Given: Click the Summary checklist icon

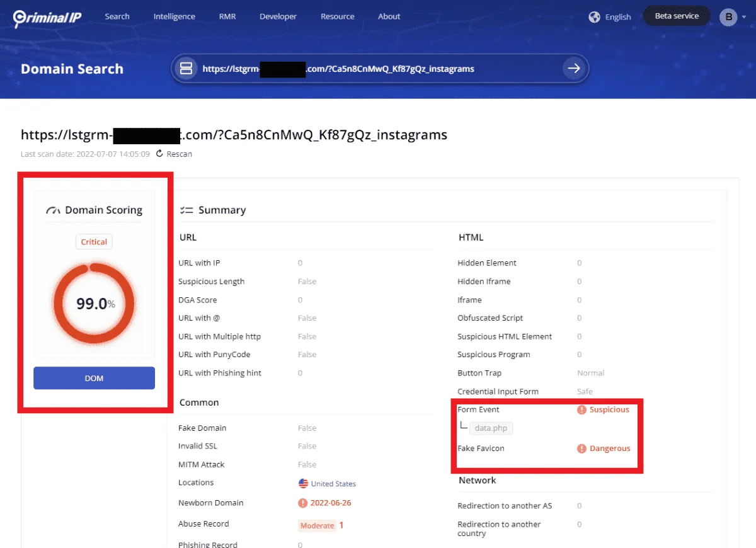Looking at the screenshot, I should pos(186,210).
